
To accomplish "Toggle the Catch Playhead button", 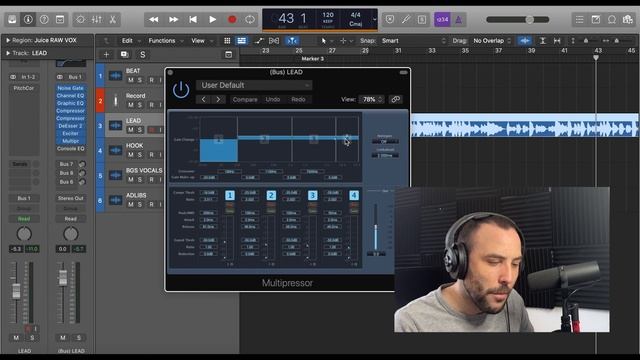I will [292, 41].
